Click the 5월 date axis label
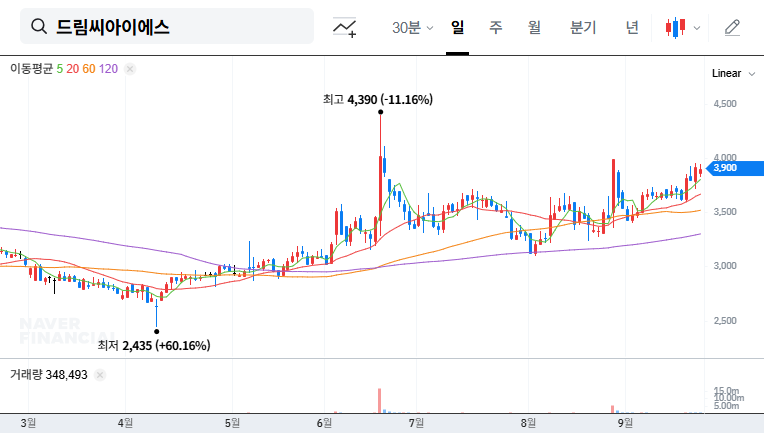The width and height of the screenshot is (764, 433). [x=232, y=423]
